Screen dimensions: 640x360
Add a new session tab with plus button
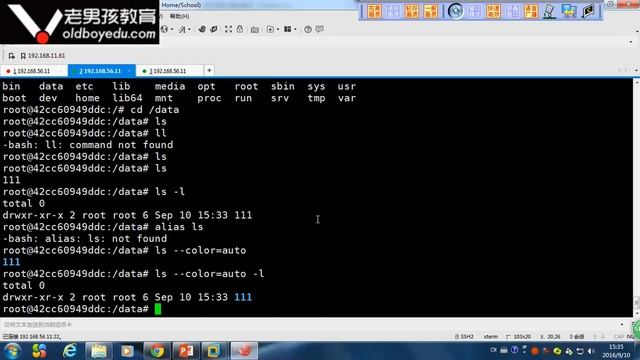pyautogui.click(x=209, y=71)
